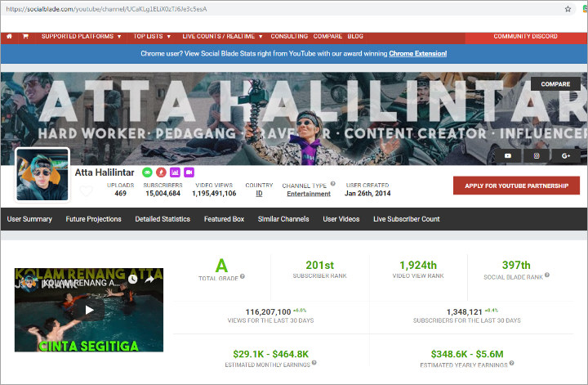
Task: Favorite the channel with the heart icon
Action: [86, 191]
